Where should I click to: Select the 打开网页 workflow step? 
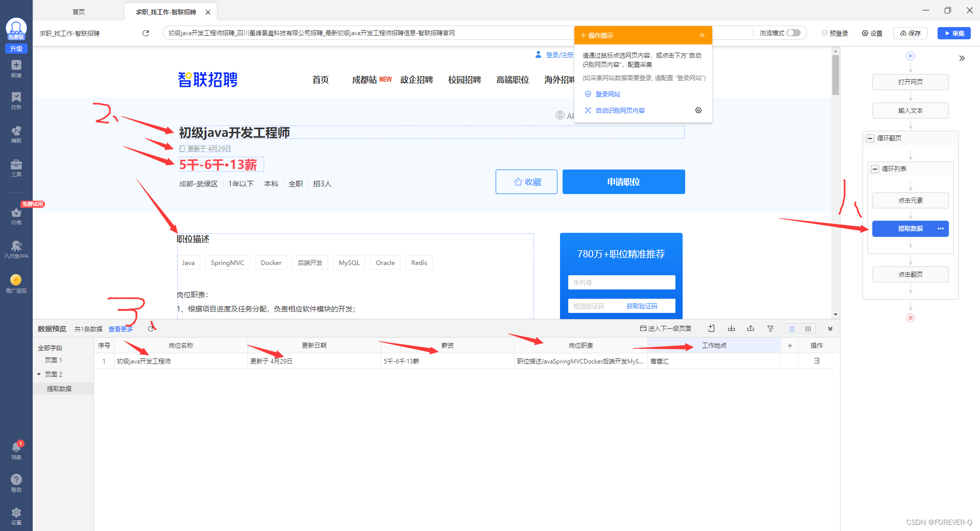[x=911, y=82]
